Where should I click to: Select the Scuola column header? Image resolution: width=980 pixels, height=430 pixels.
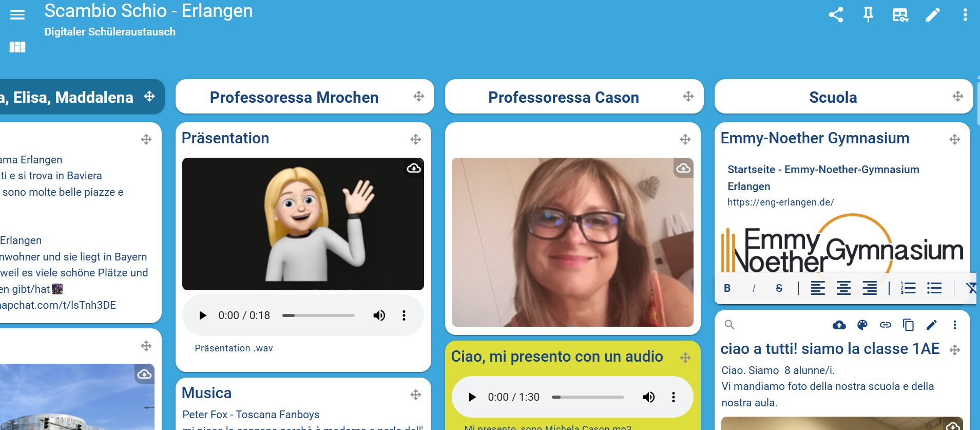tap(833, 97)
